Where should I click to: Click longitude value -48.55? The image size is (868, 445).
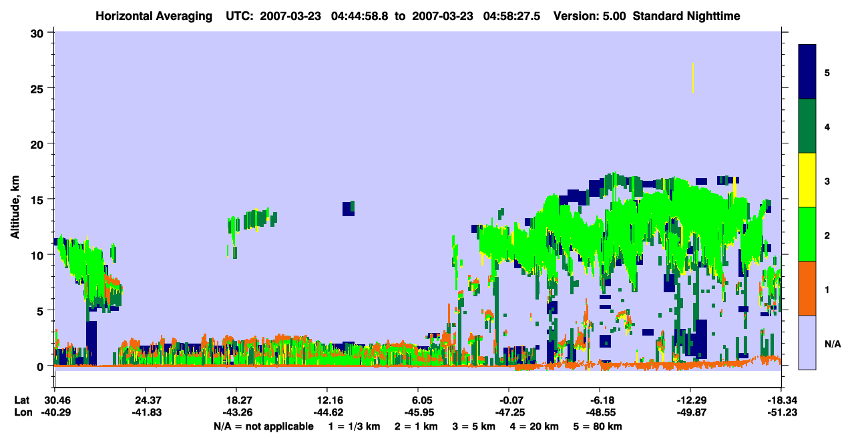coord(600,413)
